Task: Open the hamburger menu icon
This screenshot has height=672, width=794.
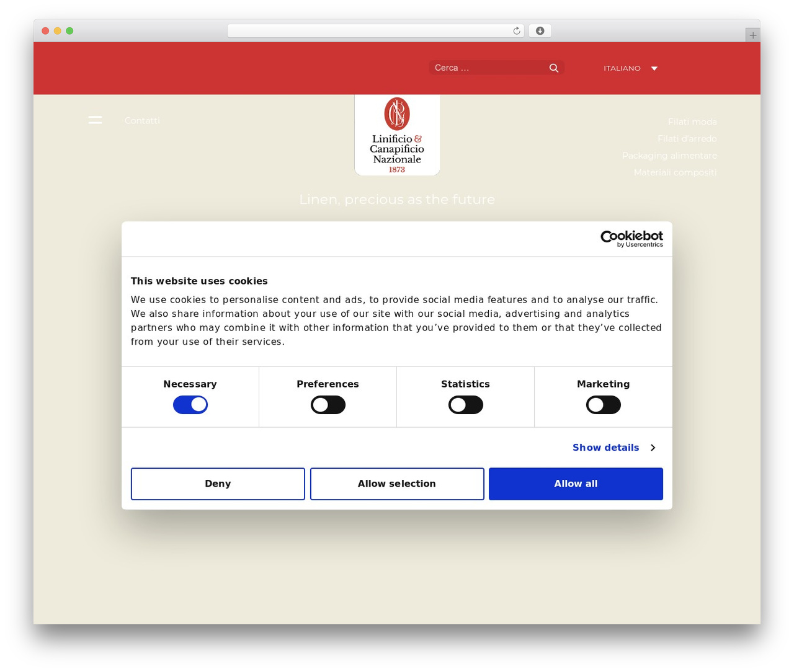Action: pos(95,120)
